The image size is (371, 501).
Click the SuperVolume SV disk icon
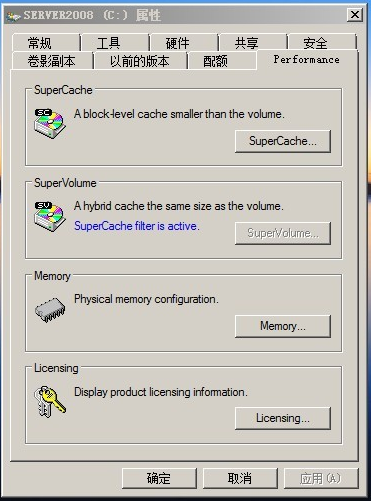click(x=50, y=216)
